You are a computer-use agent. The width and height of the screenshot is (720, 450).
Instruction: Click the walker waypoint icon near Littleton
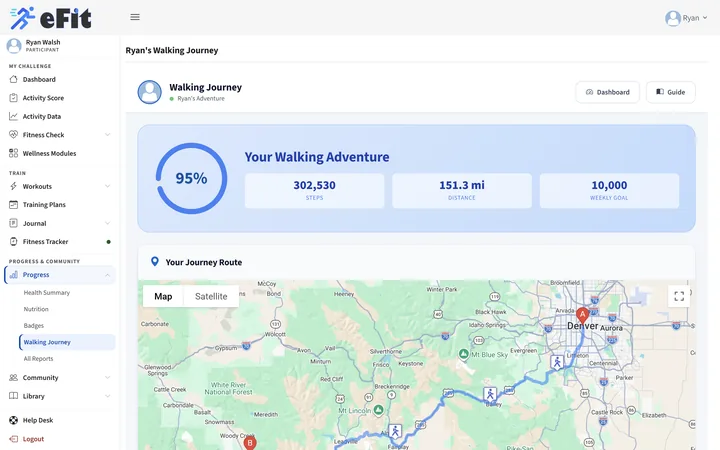(557, 362)
